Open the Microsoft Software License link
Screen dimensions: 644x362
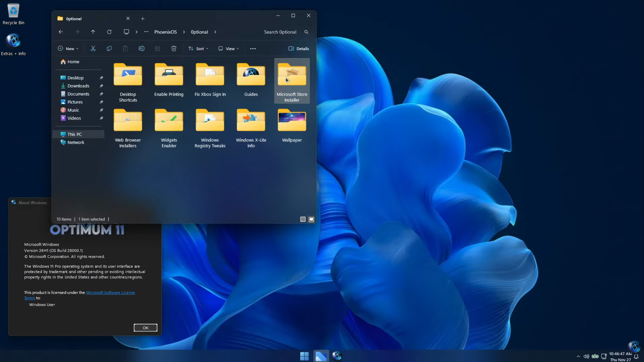click(110, 292)
